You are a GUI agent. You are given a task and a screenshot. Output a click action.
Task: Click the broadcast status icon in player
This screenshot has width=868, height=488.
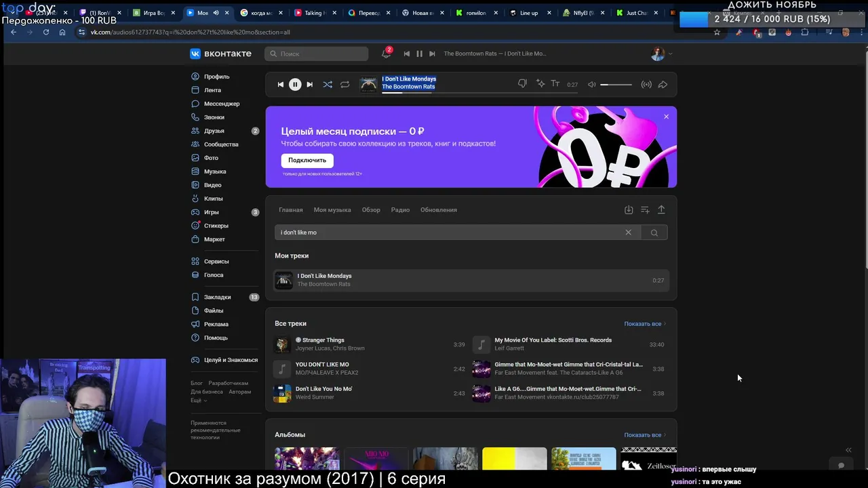646,84
